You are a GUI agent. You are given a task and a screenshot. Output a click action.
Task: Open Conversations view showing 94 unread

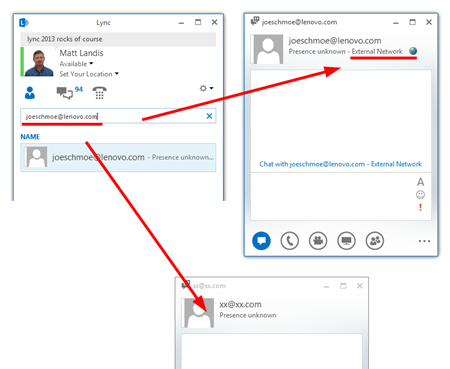coord(69,92)
